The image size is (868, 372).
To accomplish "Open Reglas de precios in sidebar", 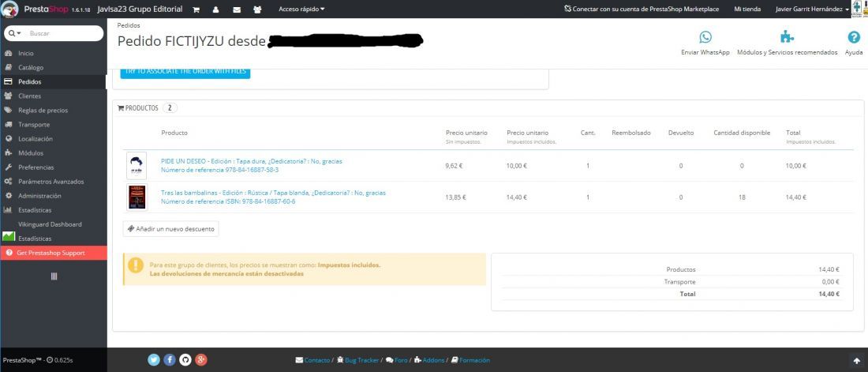I will [43, 111].
